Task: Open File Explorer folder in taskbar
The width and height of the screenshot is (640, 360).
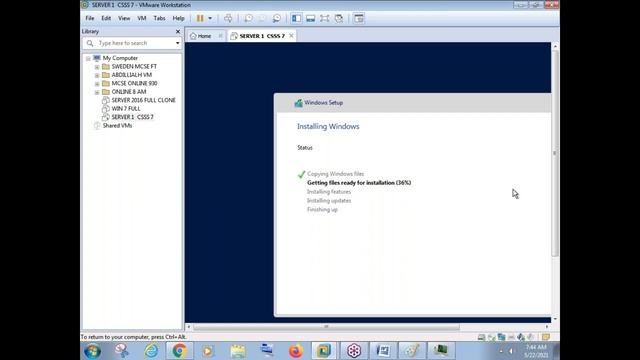Action: [x=238, y=351]
